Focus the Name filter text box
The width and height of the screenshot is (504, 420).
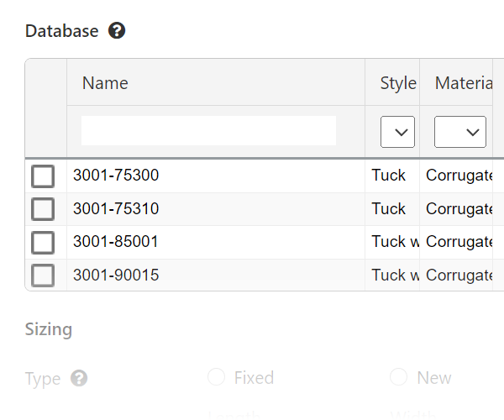tap(208, 131)
